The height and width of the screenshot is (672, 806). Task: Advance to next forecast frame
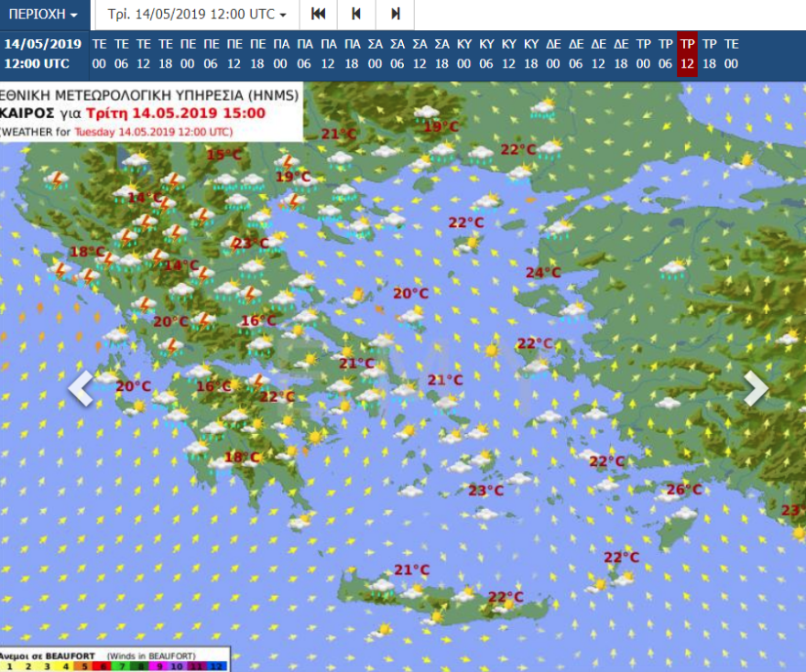pyautogui.click(x=395, y=15)
